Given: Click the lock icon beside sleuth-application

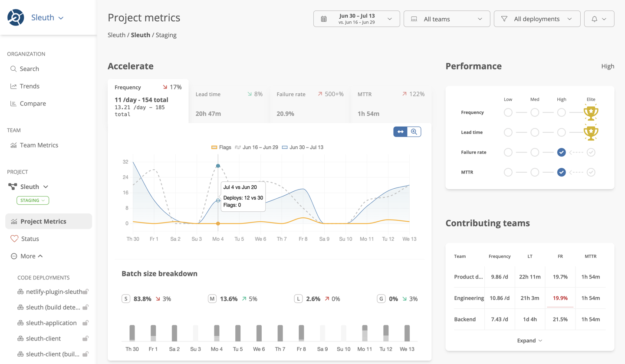Looking at the screenshot, I should point(86,323).
